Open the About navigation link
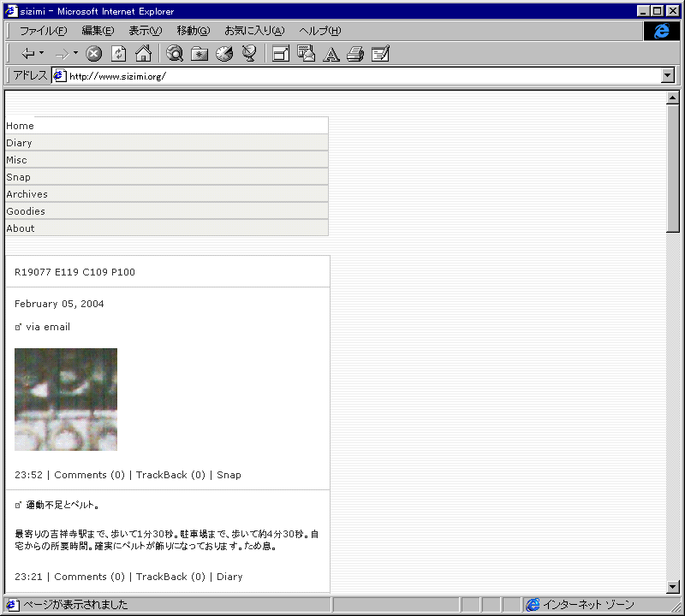 (x=20, y=228)
